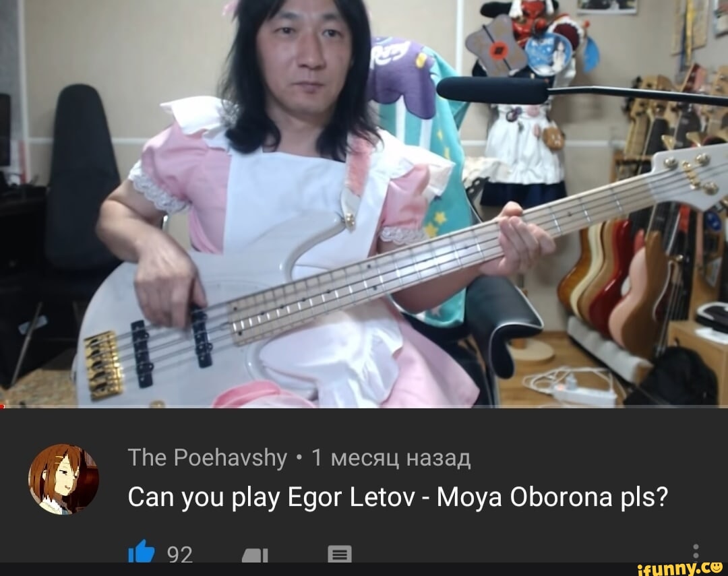Click the red progress marker below the video
The width and height of the screenshot is (728, 576).
coord(2,407)
